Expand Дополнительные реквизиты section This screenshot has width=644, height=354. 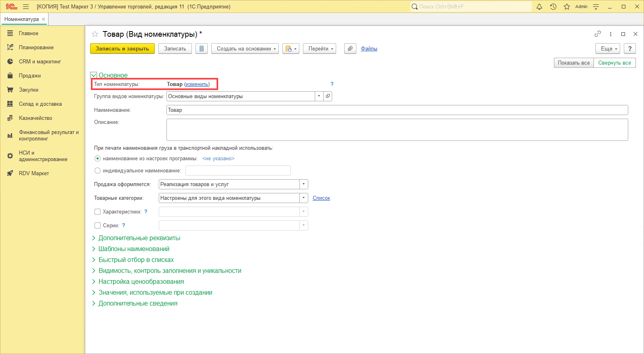click(139, 238)
